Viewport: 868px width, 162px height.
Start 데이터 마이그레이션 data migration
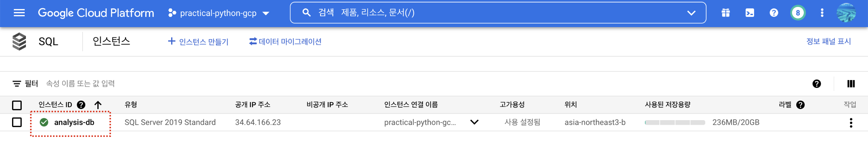point(285,42)
